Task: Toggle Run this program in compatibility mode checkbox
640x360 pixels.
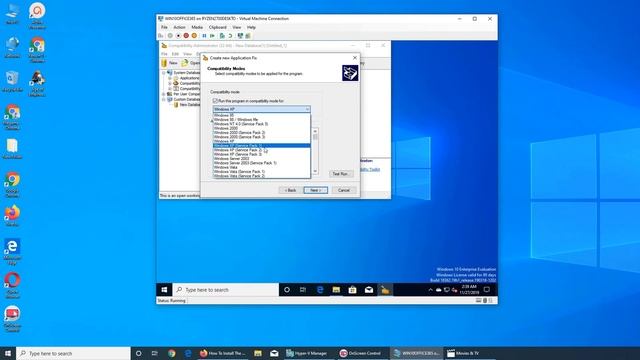Action: pos(215,100)
